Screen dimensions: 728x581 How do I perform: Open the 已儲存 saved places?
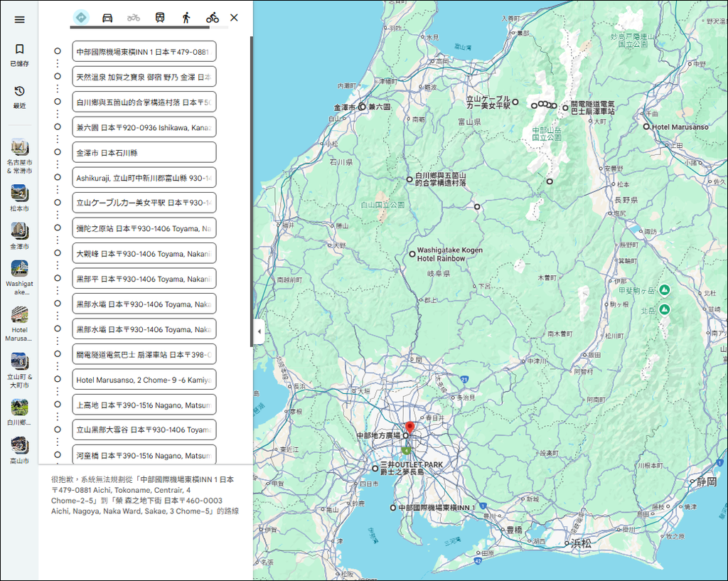point(19,55)
